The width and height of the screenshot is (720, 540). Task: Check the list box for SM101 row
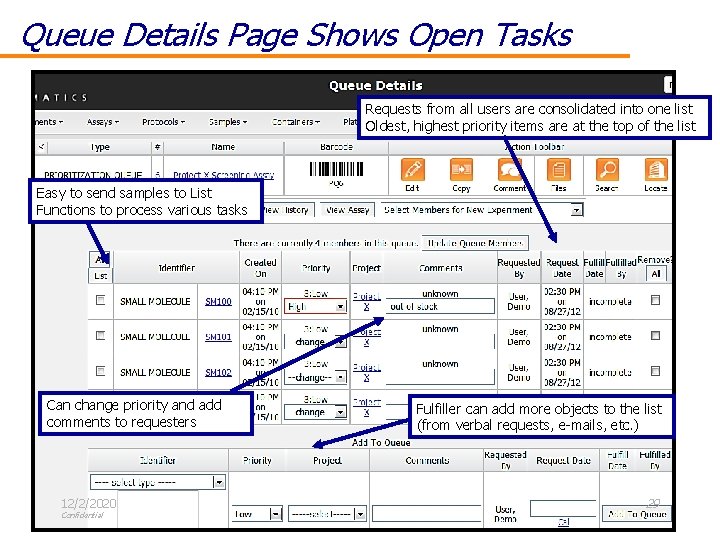(x=100, y=336)
